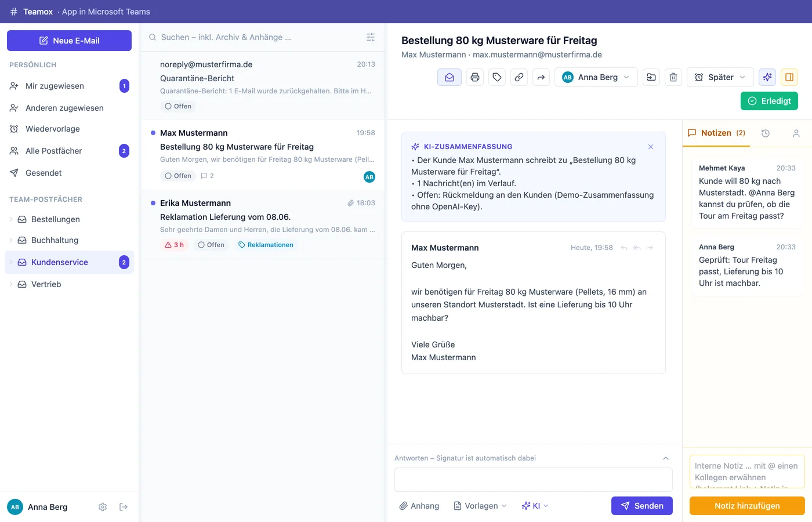
Task: Open Mir zugewiesen in sidebar
Action: pyautogui.click(x=69, y=86)
